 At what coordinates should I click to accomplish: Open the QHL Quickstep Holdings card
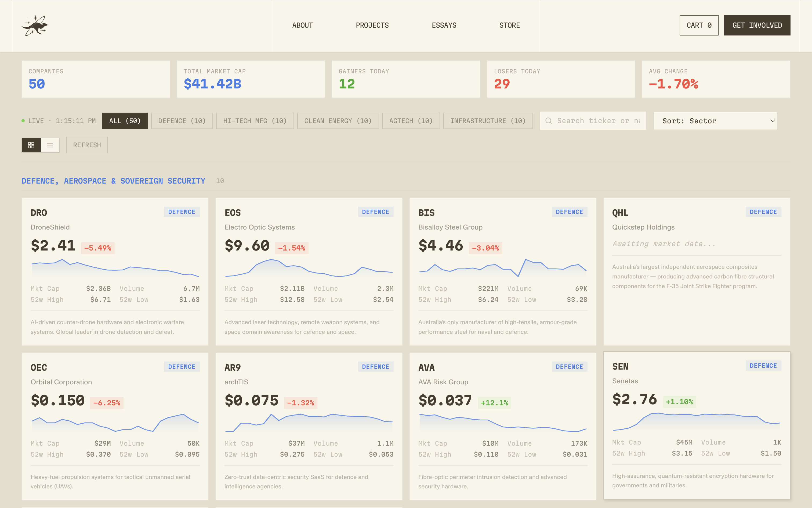(697, 271)
